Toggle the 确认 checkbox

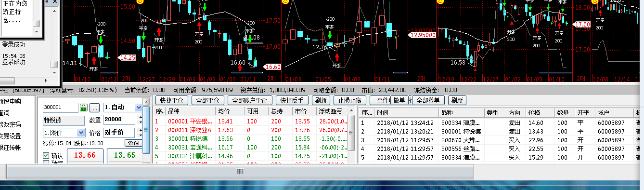coord(46,156)
